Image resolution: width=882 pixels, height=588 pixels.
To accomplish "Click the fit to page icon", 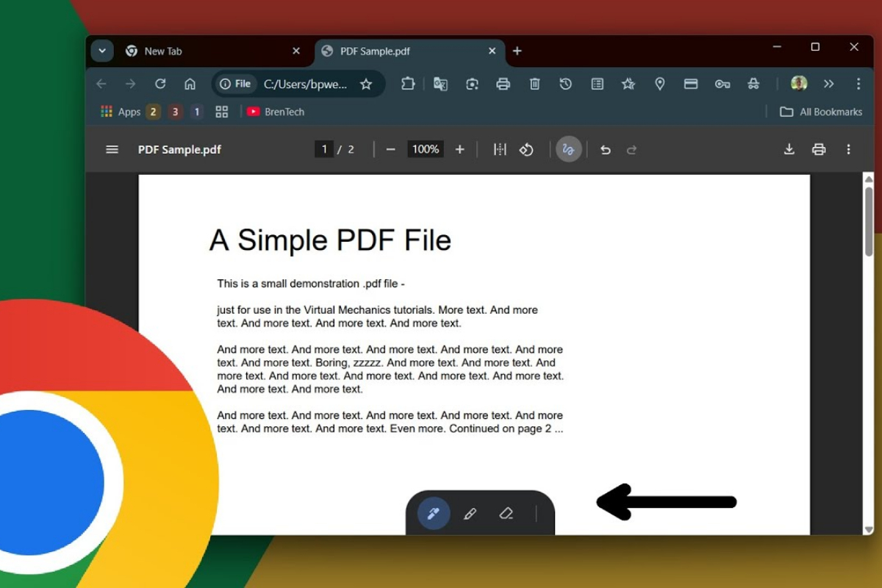I will coord(500,150).
